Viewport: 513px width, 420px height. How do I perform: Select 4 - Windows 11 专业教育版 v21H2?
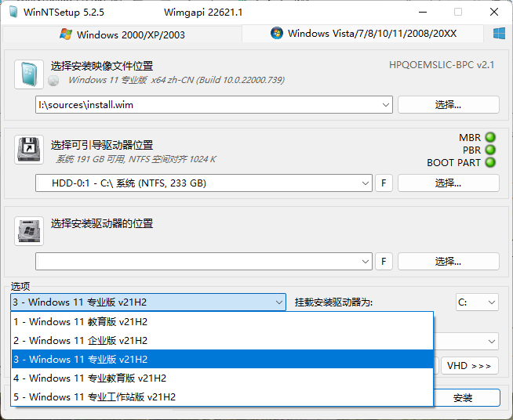pyautogui.click(x=222, y=378)
